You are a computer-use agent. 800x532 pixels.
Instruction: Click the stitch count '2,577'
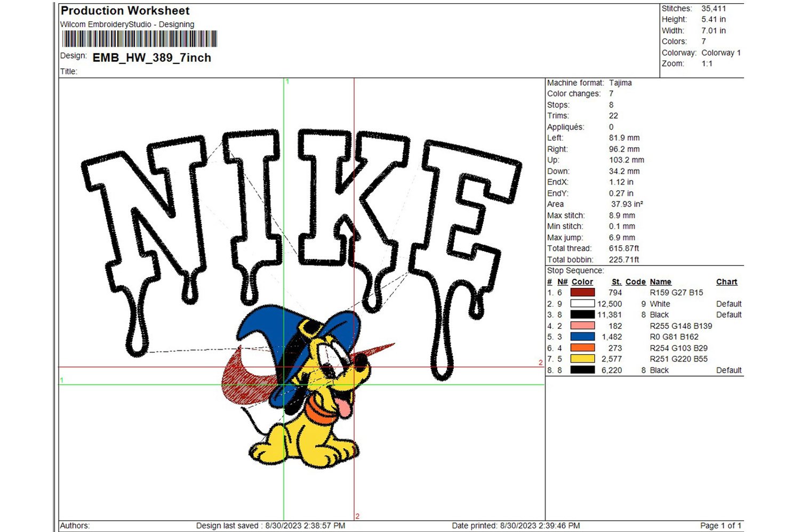click(612, 359)
